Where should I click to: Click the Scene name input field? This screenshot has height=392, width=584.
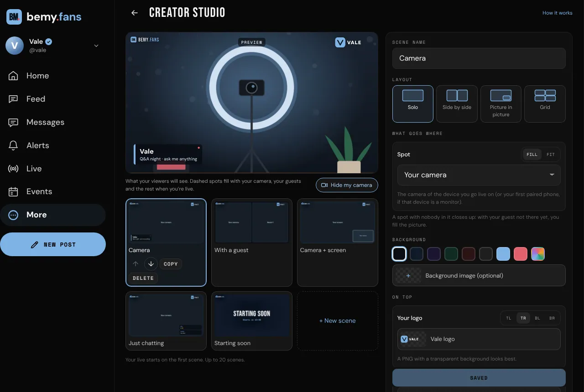[479, 58]
